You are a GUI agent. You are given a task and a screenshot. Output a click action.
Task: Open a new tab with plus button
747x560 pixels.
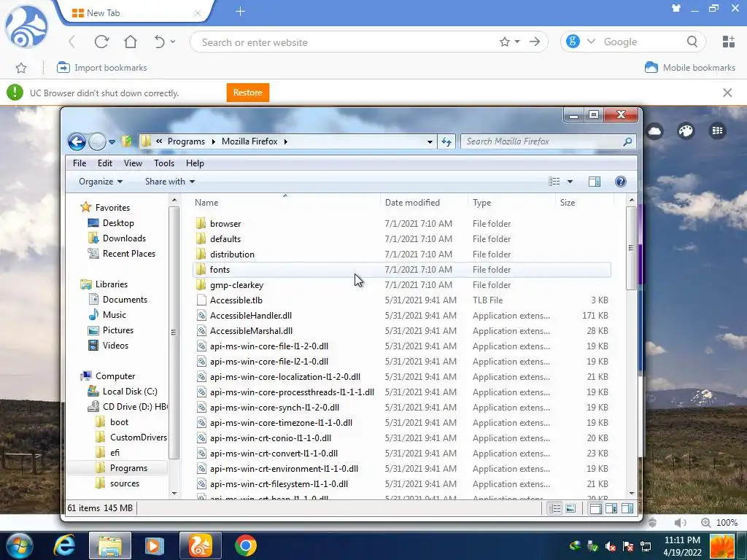(240, 12)
